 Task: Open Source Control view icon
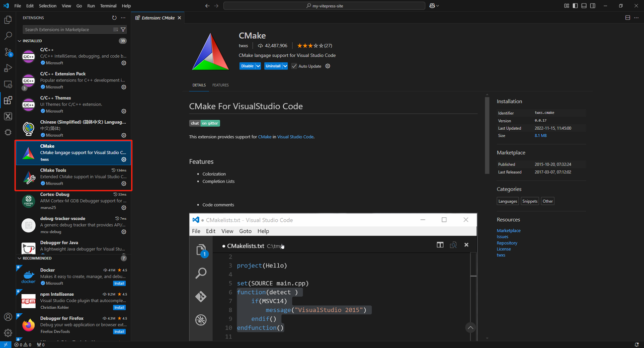8,52
